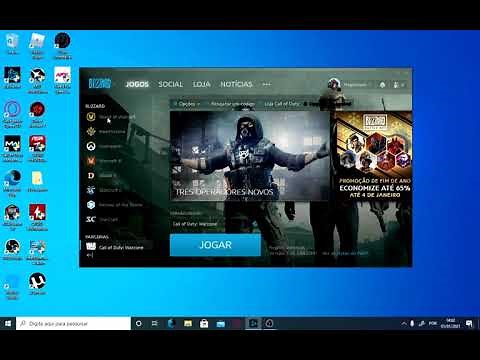The image size is (480, 360).
Task: Open the Mail app on the taskbar
Action: pos(221,323)
